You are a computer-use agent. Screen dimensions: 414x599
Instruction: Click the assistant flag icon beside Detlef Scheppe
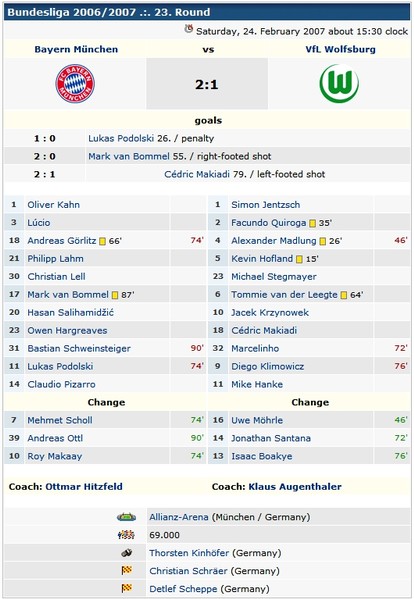127,588
